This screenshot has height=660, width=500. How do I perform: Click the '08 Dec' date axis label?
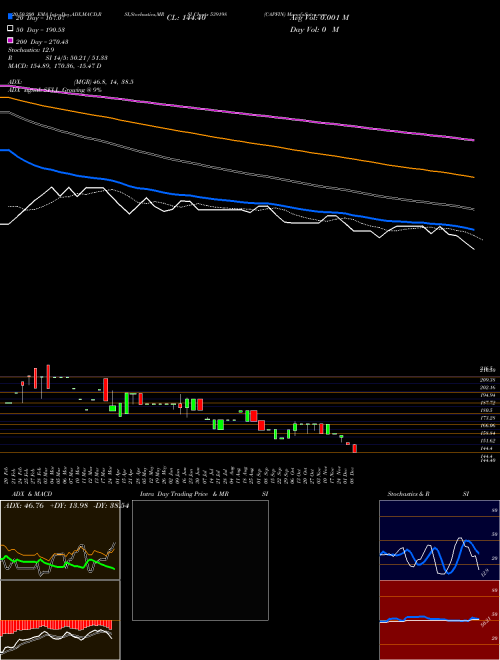click(x=352, y=475)
